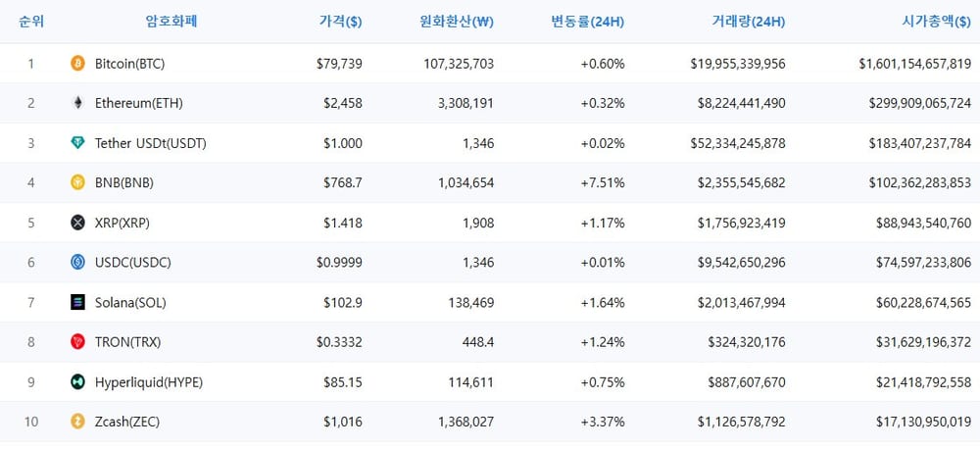Click the XRP black circle icon
The width and height of the screenshot is (980, 450).
point(77,223)
